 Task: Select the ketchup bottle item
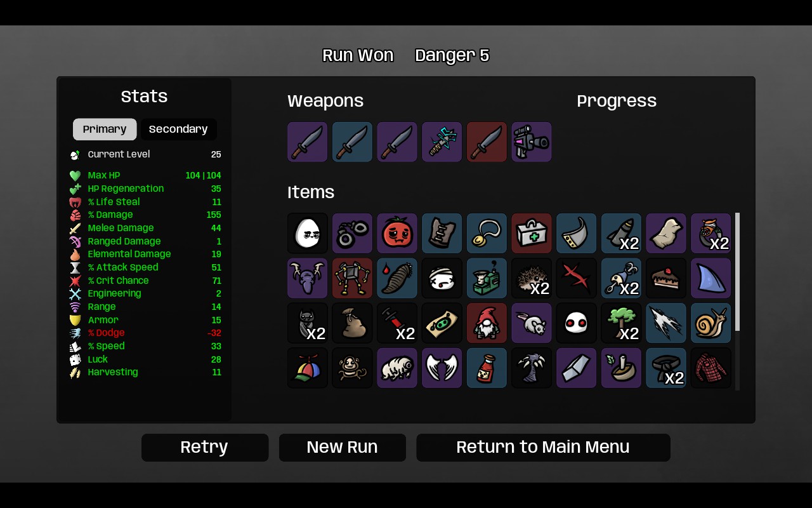(487, 368)
